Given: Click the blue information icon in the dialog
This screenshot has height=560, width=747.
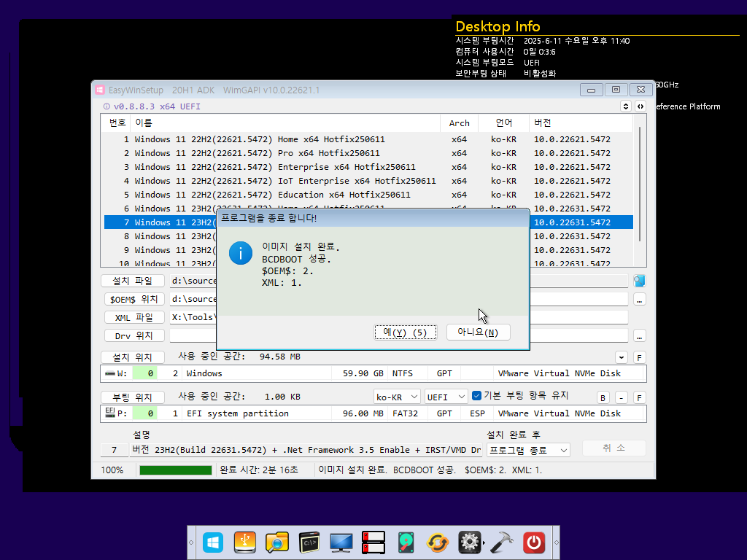Looking at the screenshot, I should (241, 253).
